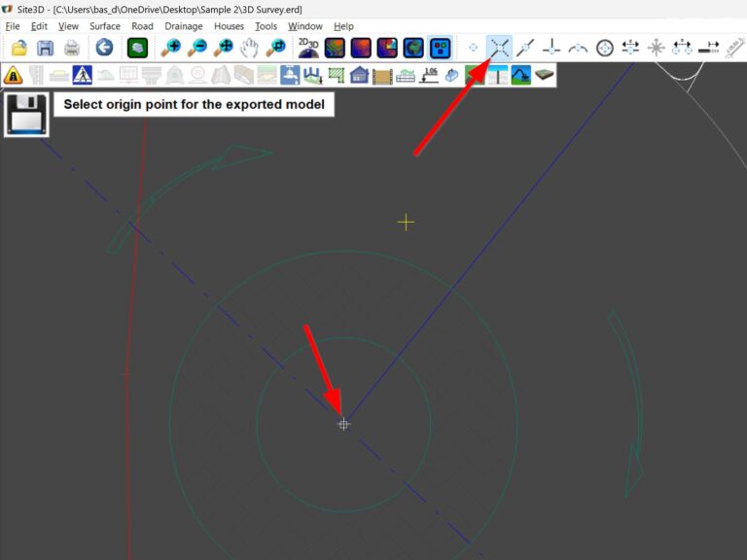Open the Surface menu
The image size is (747, 560).
[105, 26]
